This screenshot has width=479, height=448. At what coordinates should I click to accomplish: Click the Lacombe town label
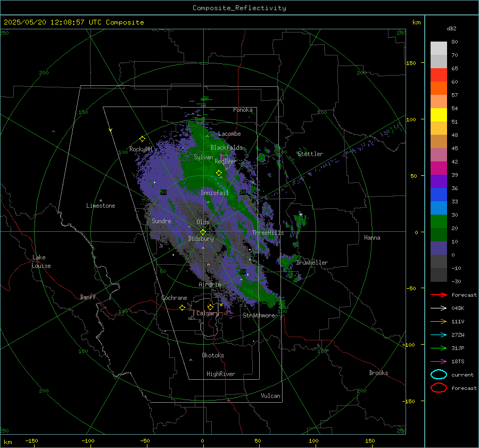(229, 134)
